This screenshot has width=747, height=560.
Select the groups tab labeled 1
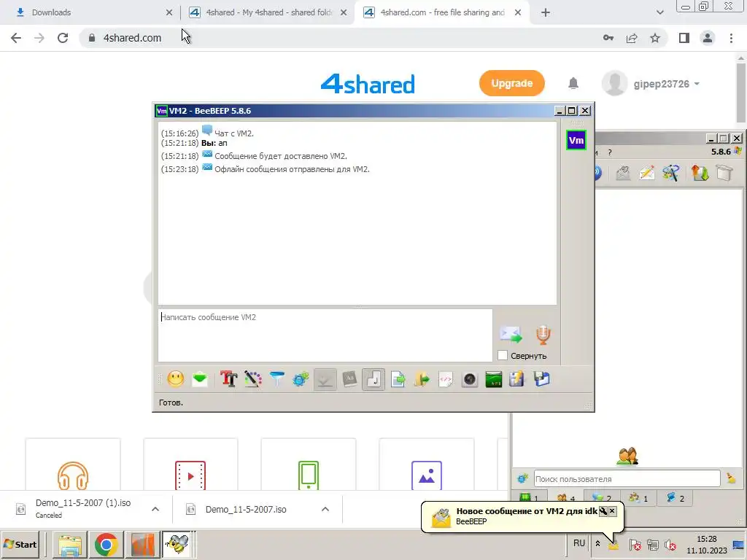(x=638, y=498)
